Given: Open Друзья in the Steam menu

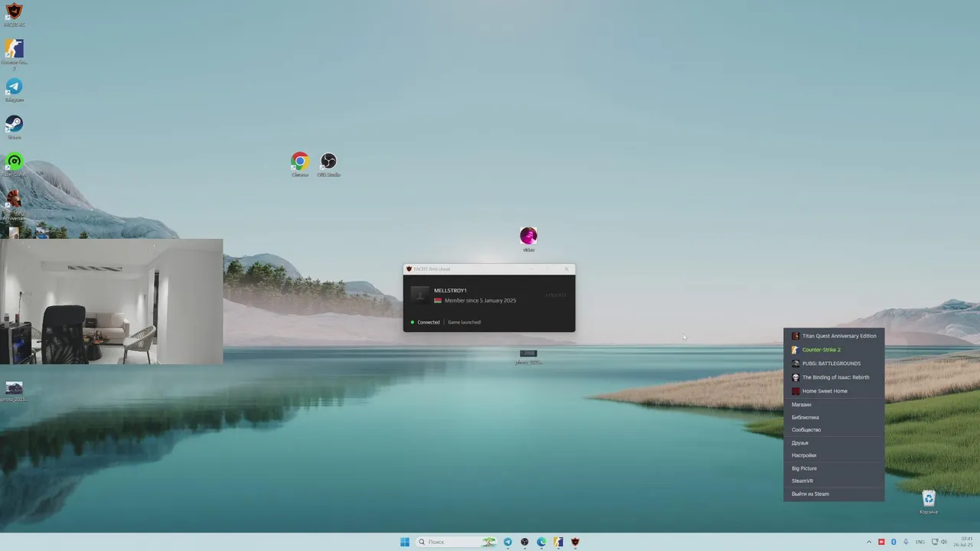Looking at the screenshot, I should [x=834, y=443].
